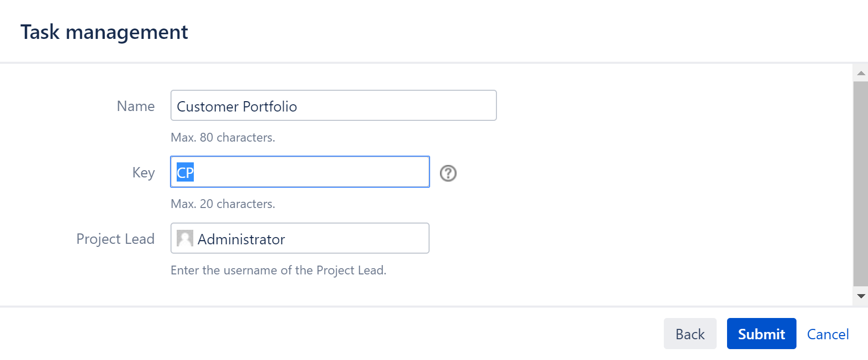The width and height of the screenshot is (868, 360).
Task: Click the Max. 20 characters hint
Action: click(x=223, y=204)
